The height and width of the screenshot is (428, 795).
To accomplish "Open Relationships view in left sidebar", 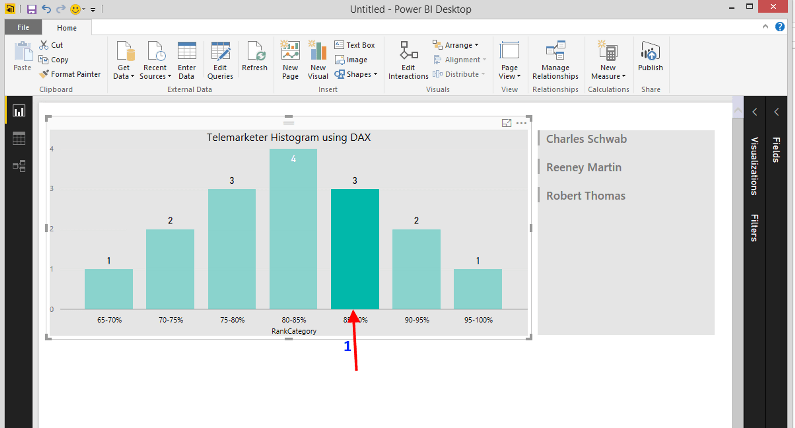I will [18, 165].
